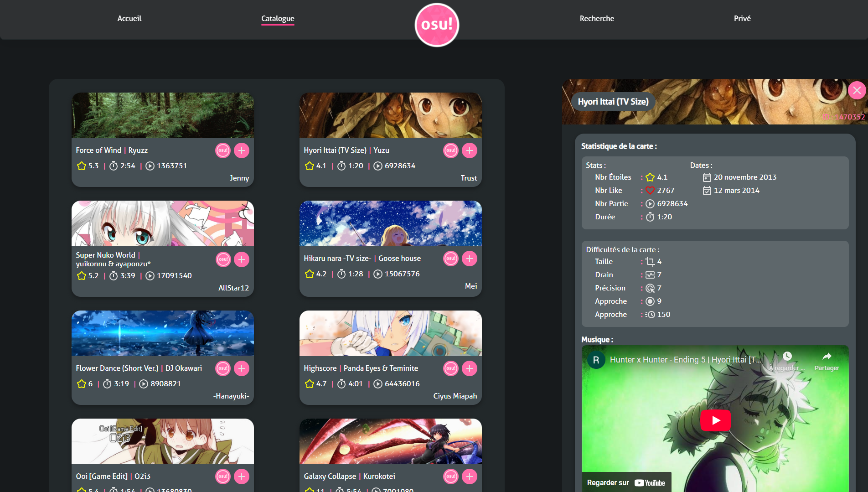Open Hyori Ittai card osu! icon
The width and height of the screenshot is (868, 492).
[451, 150]
